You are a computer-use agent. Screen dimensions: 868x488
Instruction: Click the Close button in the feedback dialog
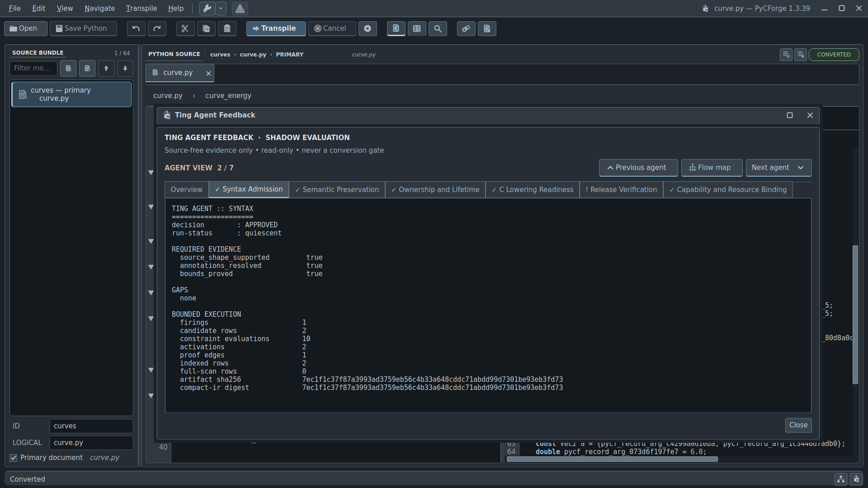click(x=798, y=425)
